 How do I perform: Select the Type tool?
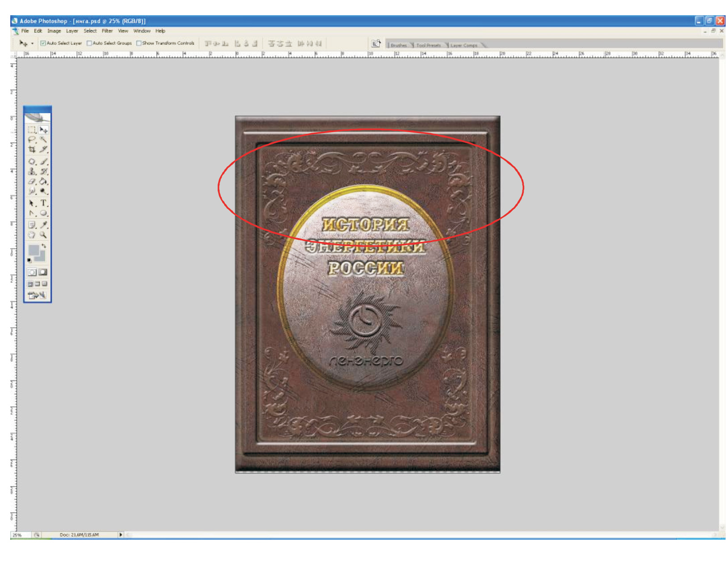(43, 203)
